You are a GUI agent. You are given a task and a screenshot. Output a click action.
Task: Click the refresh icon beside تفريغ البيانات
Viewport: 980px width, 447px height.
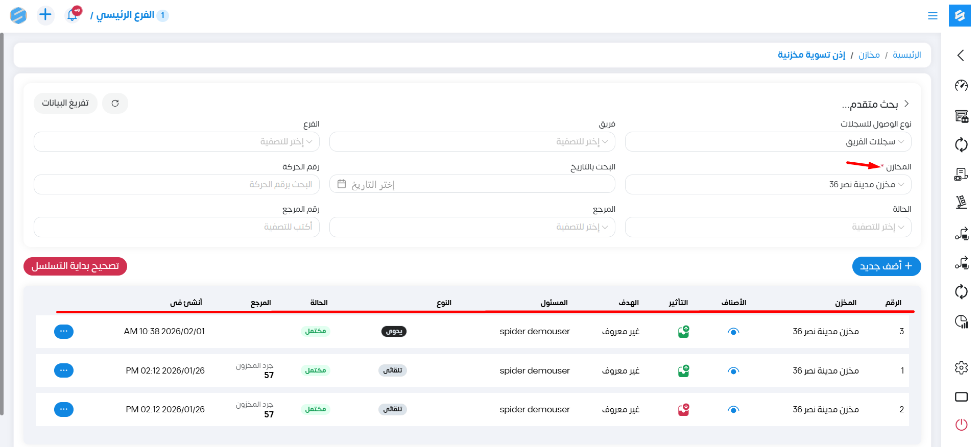point(115,103)
